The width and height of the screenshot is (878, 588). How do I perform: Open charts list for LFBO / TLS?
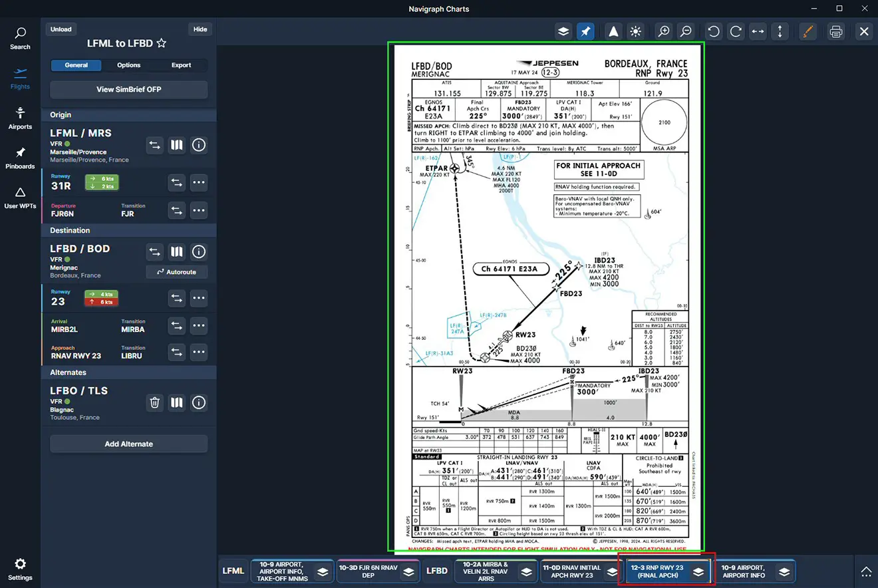[176, 402]
